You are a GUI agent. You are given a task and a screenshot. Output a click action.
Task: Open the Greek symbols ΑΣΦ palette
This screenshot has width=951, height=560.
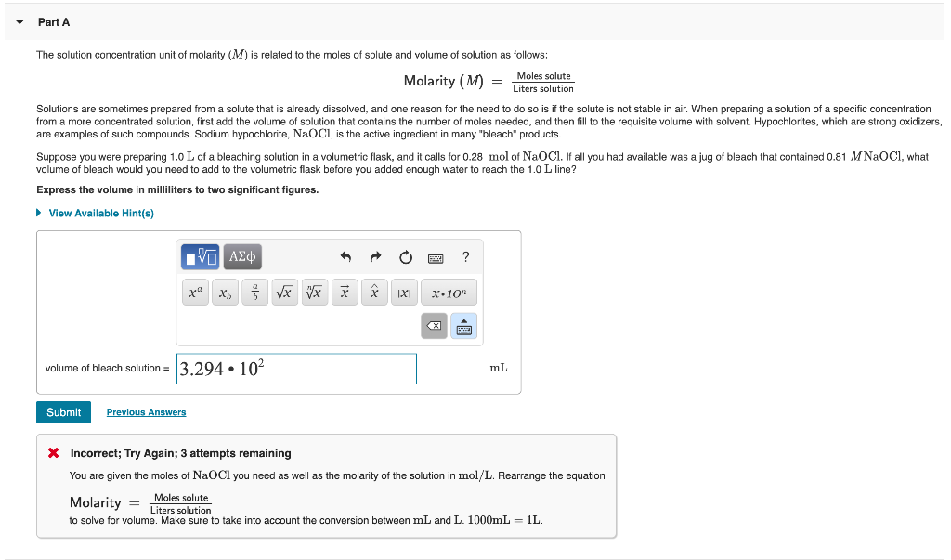[x=241, y=256]
